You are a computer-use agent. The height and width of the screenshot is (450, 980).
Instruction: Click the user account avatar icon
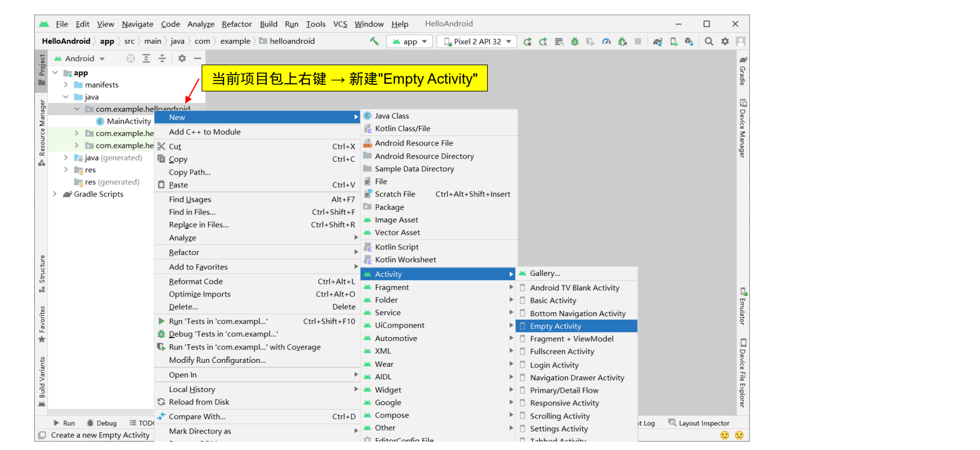pos(741,42)
